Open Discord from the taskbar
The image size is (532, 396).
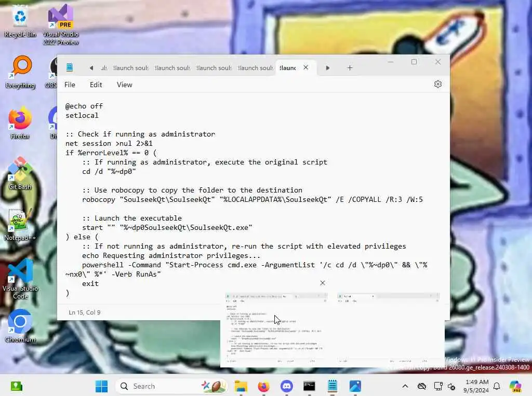coord(287,386)
